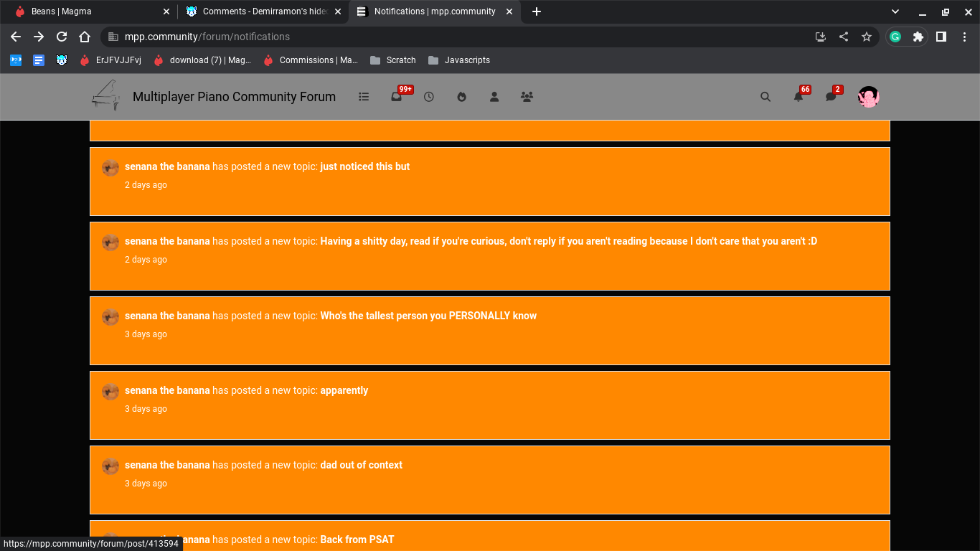980x551 pixels.
Task: Open topic 'apparently'
Action: (x=344, y=390)
